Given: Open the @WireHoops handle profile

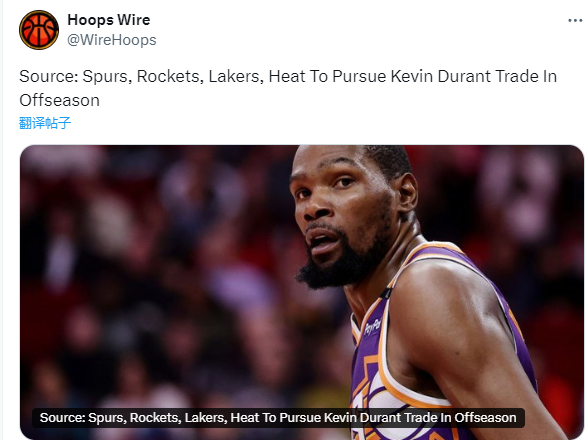Looking at the screenshot, I should [x=112, y=40].
